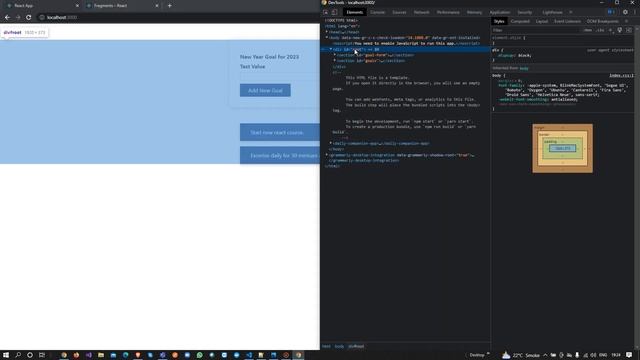Open Task View on the taskbar

point(42,355)
